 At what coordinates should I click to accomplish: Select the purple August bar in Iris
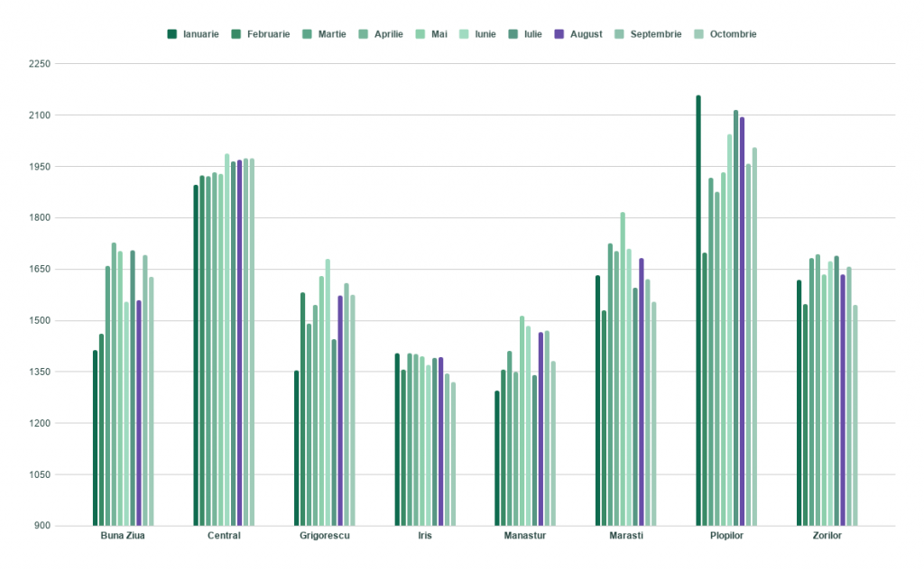tap(441, 441)
